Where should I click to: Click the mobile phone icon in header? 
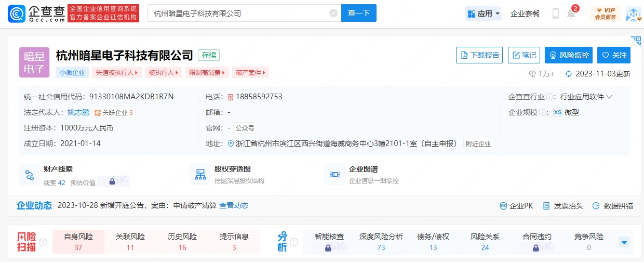coord(555,14)
